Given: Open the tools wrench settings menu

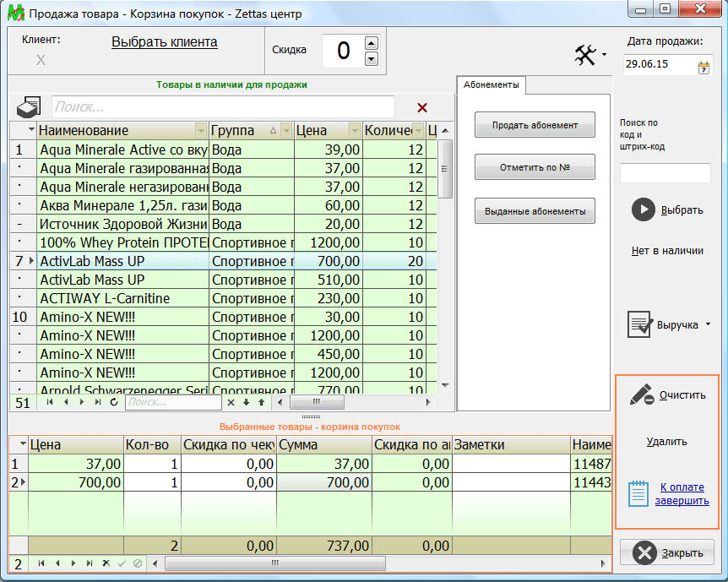Looking at the screenshot, I should (585, 56).
